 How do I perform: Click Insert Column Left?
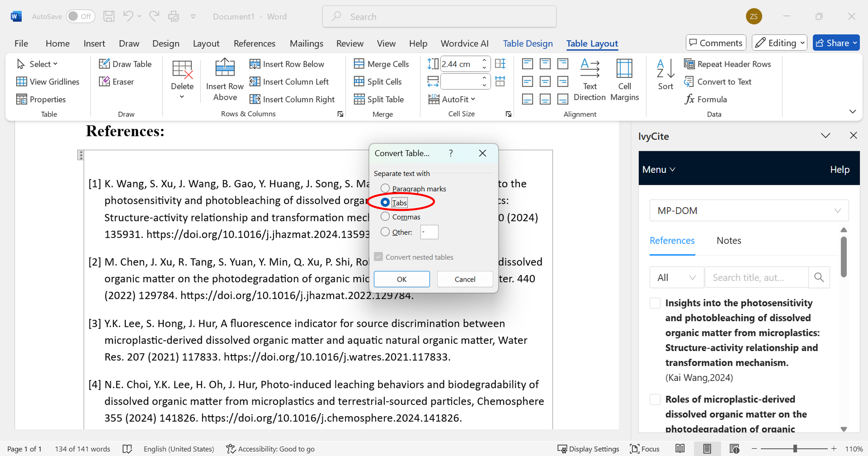click(289, 82)
